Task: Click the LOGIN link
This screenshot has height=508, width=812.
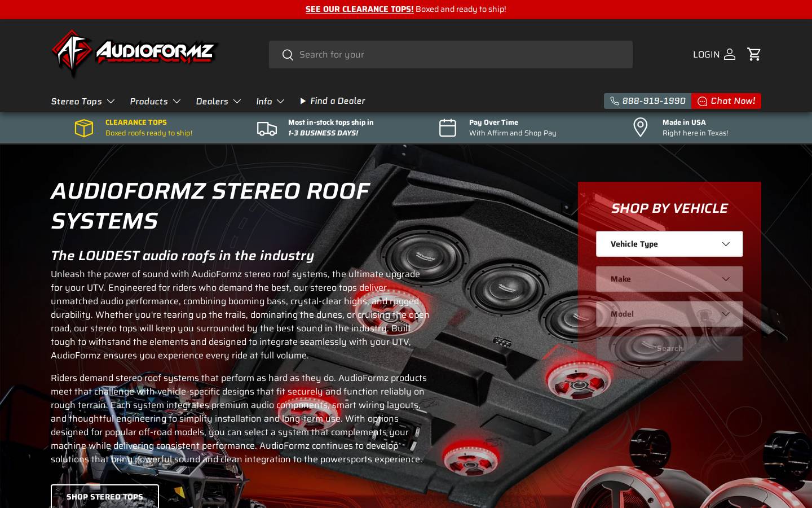Action: (x=706, y=55)
